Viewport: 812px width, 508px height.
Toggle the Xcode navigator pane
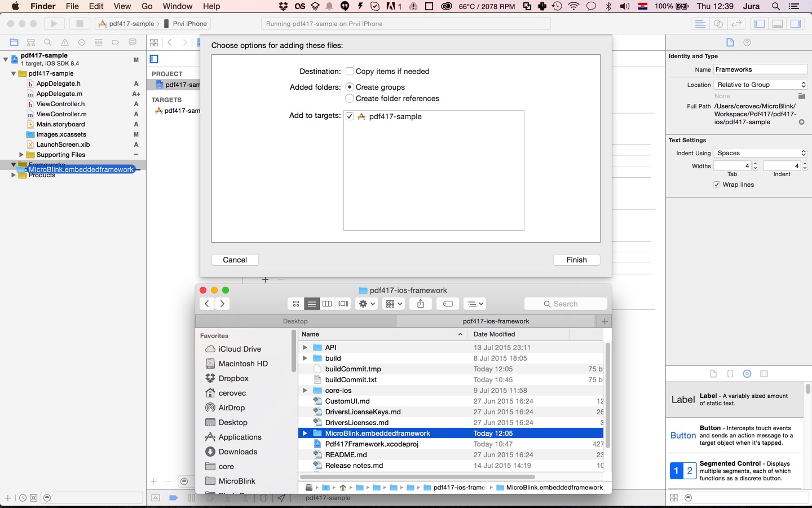760,24
